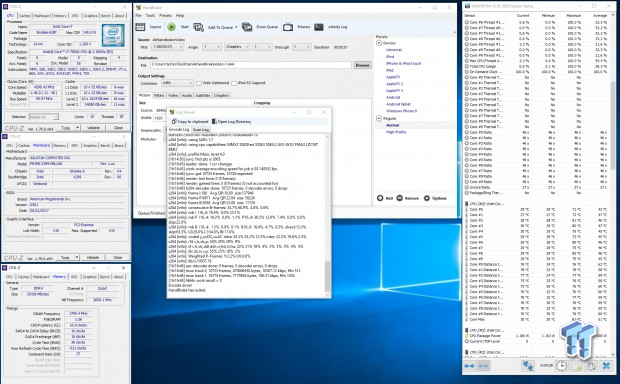Open the Title dropdown in HandBrake

(167, 47)
